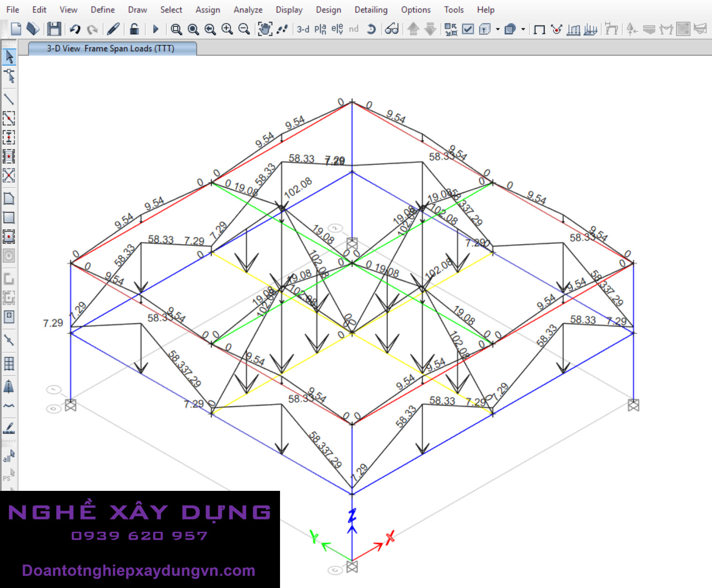712x588 pixels.
Task: Open the Set Display Options checkbox icon
Action: [468, 29]
